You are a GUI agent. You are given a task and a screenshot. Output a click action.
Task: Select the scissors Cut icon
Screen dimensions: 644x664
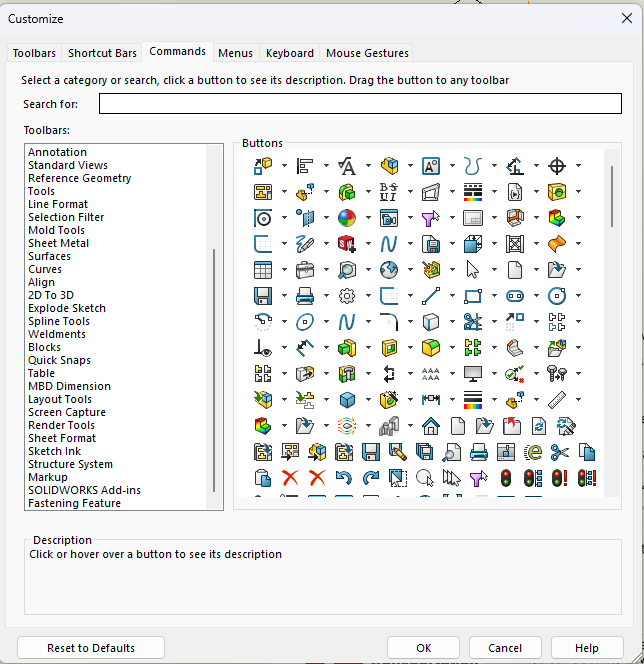pos(559,452)
